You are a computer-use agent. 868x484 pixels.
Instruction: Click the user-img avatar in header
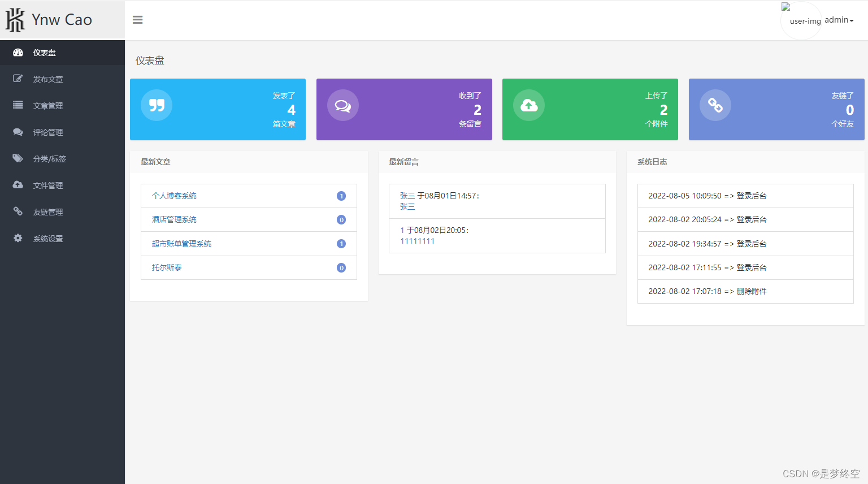801,20
